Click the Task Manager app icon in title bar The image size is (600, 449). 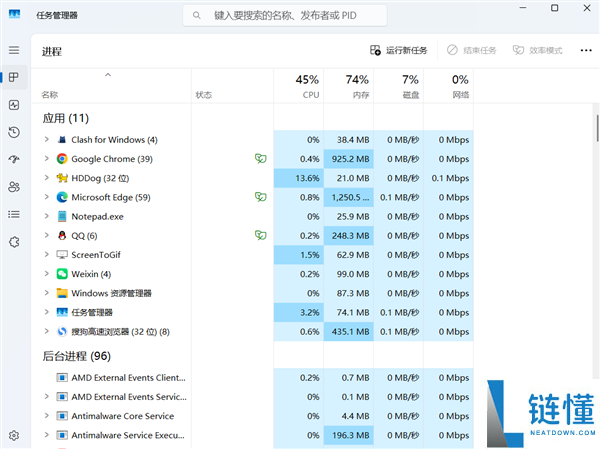(14, 15)
